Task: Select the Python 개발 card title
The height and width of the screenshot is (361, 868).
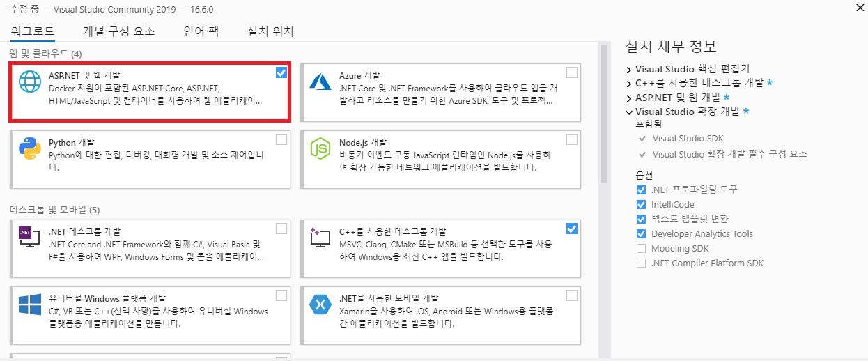Action: click(x=72, y=142)
